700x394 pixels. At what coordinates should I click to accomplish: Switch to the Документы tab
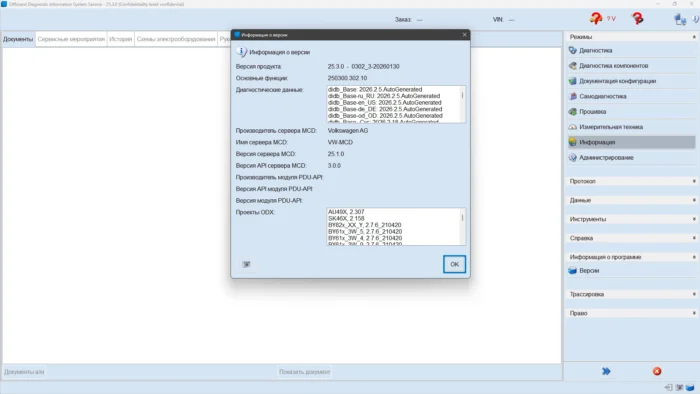pyautogui.click(x=18, y=39)
